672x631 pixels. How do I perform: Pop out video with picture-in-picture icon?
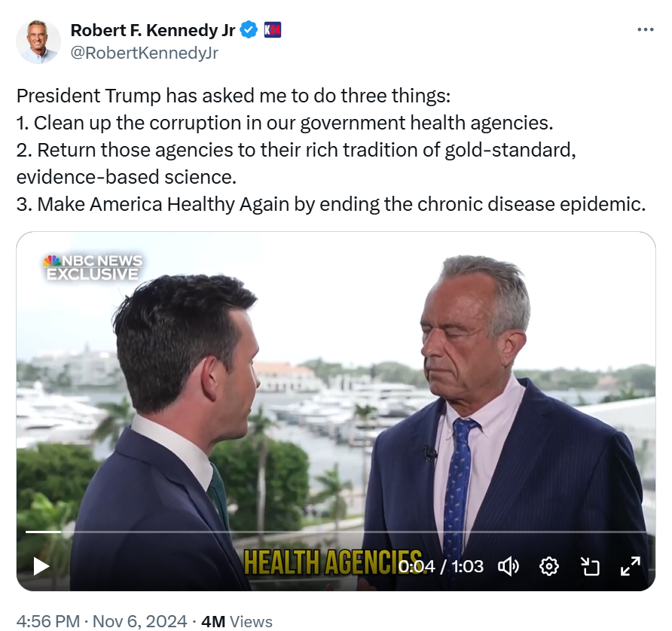(x=590, y=566)
